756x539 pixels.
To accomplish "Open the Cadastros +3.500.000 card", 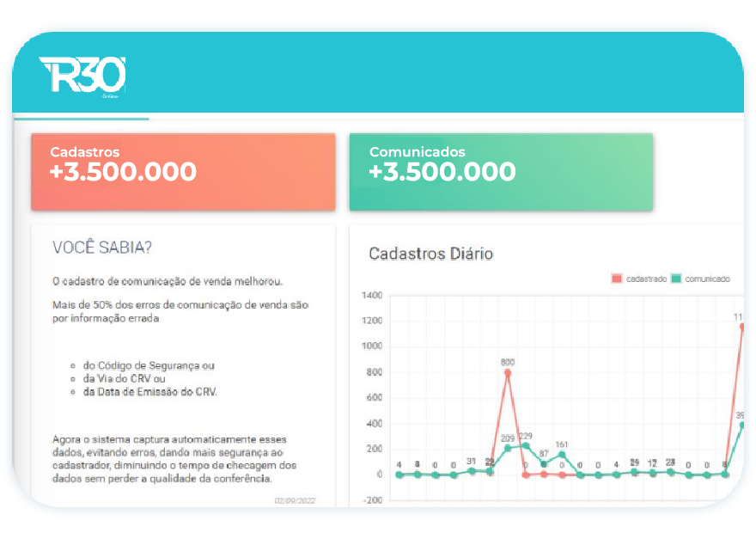I will pos(183,171).
